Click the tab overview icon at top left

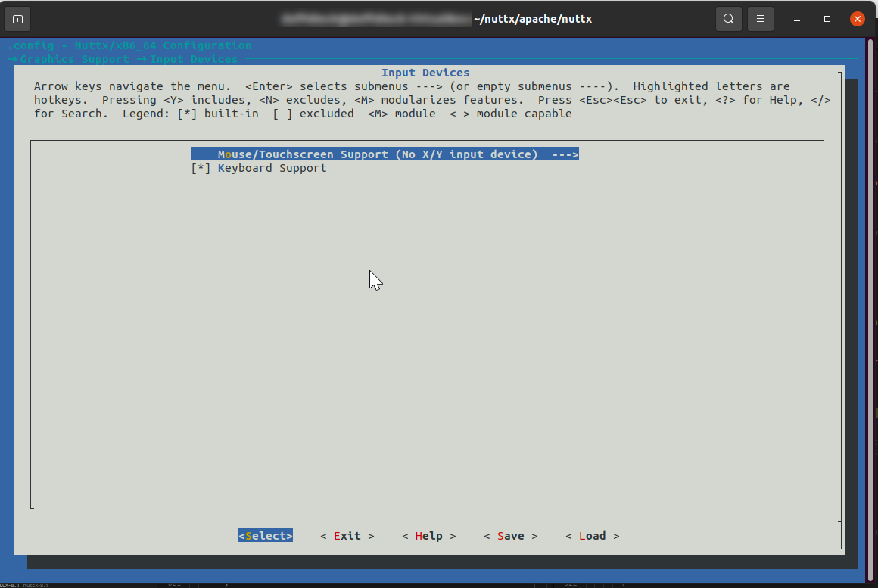click(17, 18)
